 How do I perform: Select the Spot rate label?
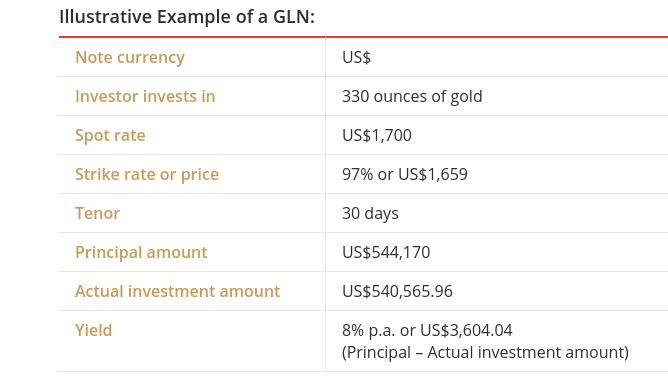click(110, 136)
